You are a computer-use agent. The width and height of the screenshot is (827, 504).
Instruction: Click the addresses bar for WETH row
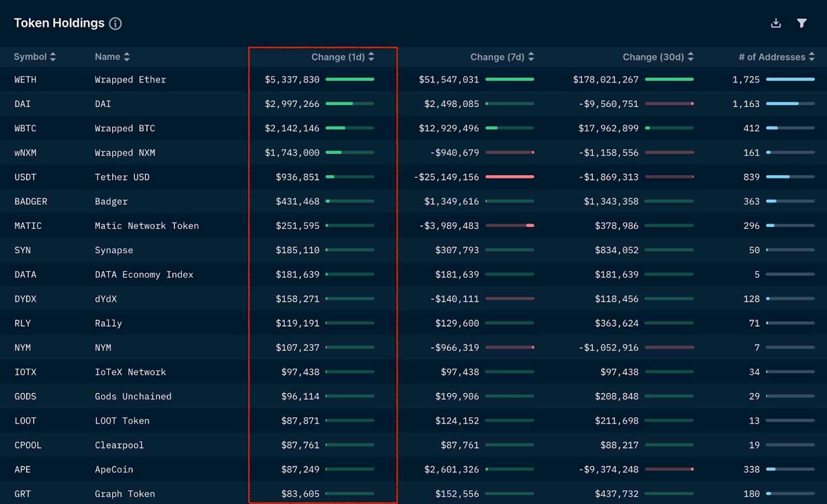pos(790,79)
